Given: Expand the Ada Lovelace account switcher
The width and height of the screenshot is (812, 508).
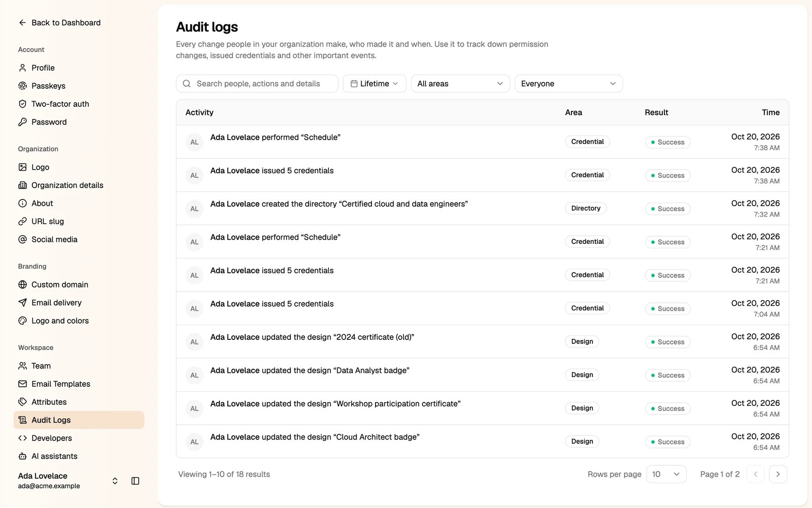Looking at the screenshot, I should click(115, 481).
